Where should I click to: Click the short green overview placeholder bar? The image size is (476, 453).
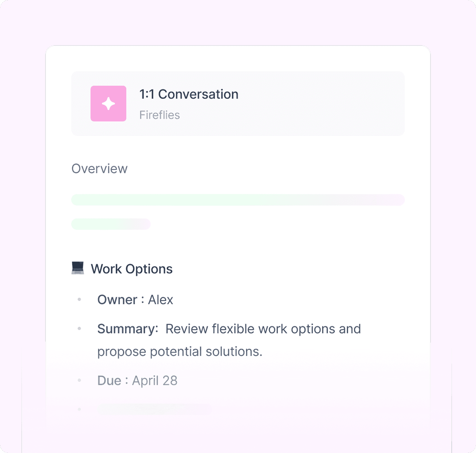(x=111, y=224)
